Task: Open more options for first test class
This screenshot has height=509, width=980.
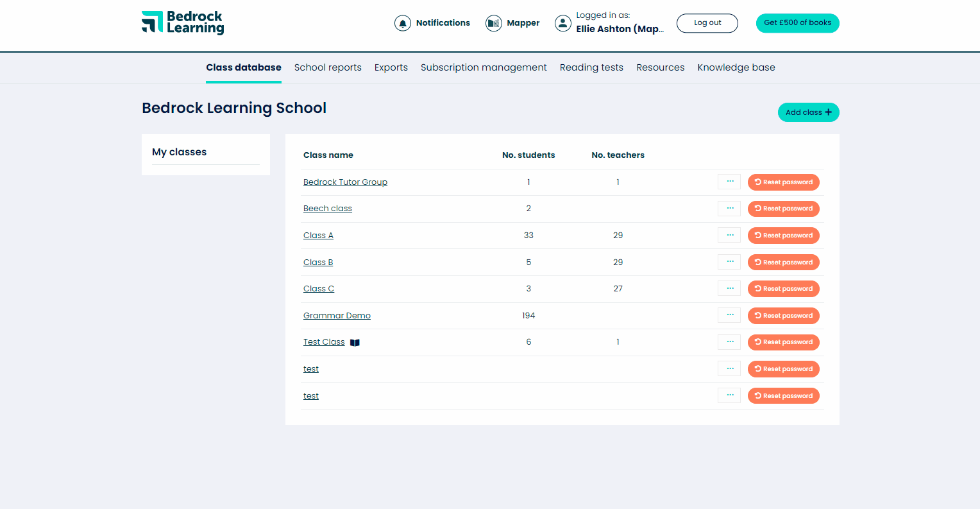Action: pos(729,368)
